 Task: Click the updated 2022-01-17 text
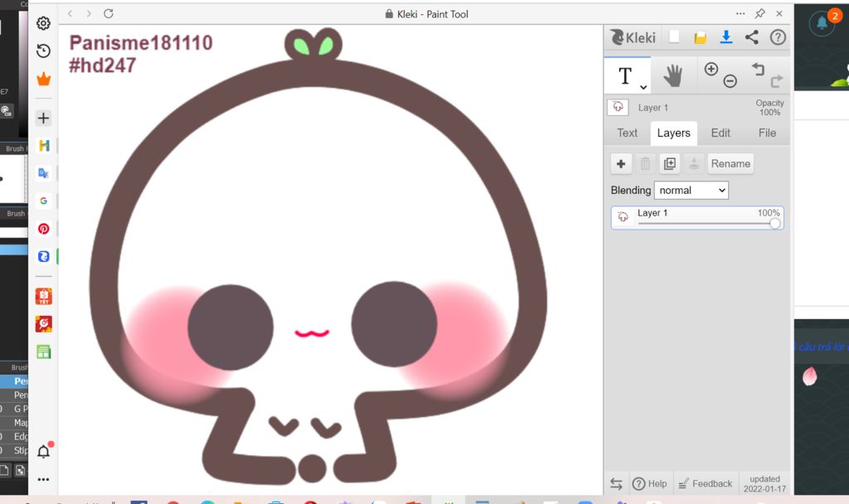[x=764, y=484]
